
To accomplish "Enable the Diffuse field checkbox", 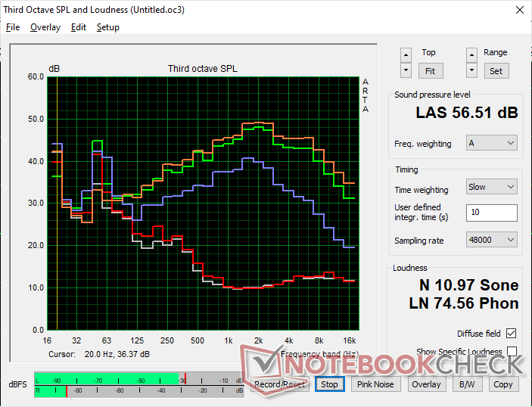I will click(x=512, y=334).
